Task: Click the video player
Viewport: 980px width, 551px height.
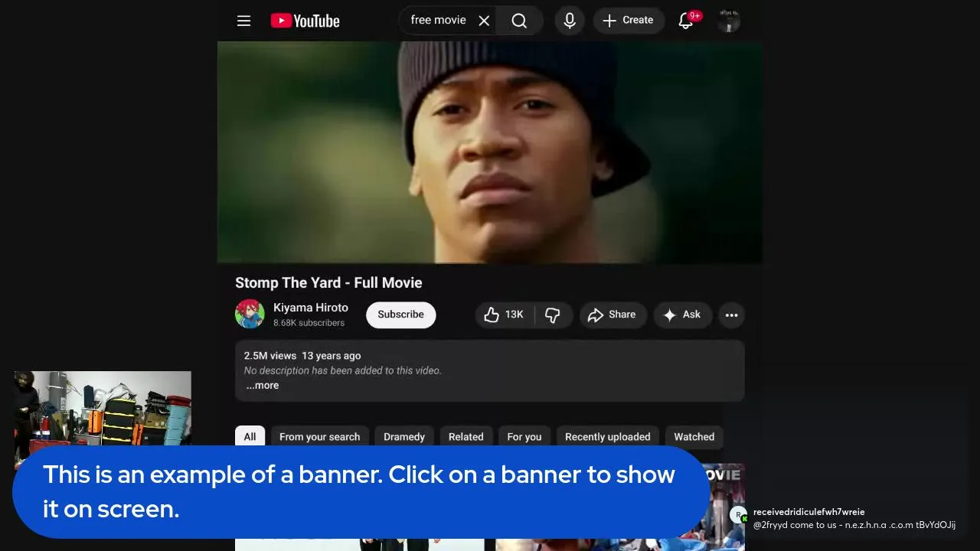Action: coord(490,152)
